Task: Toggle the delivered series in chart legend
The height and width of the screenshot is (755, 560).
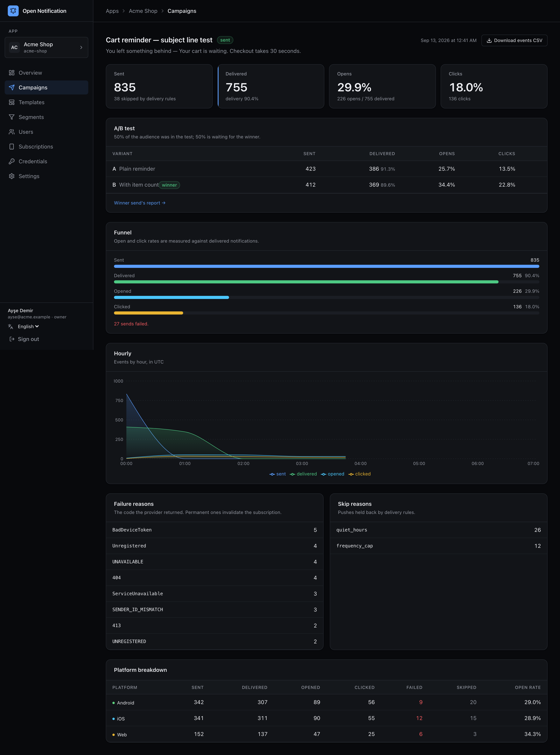Action: coord(303,474)
